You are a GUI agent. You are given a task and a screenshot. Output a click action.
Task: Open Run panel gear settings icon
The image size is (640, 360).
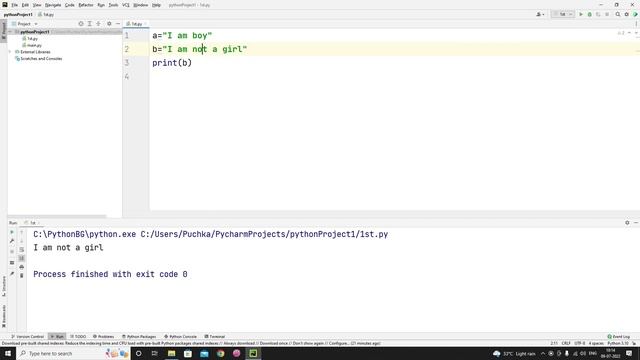tap(627, 223)
